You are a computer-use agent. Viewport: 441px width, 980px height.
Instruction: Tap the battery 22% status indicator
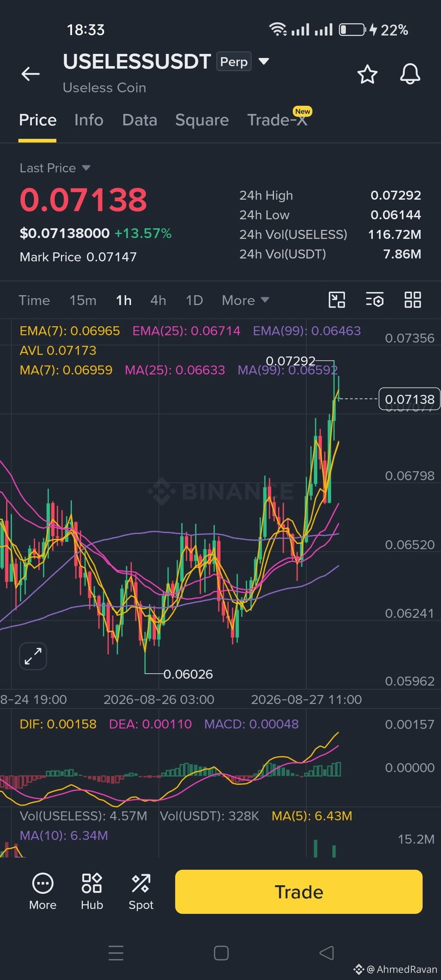click(374, 30)
